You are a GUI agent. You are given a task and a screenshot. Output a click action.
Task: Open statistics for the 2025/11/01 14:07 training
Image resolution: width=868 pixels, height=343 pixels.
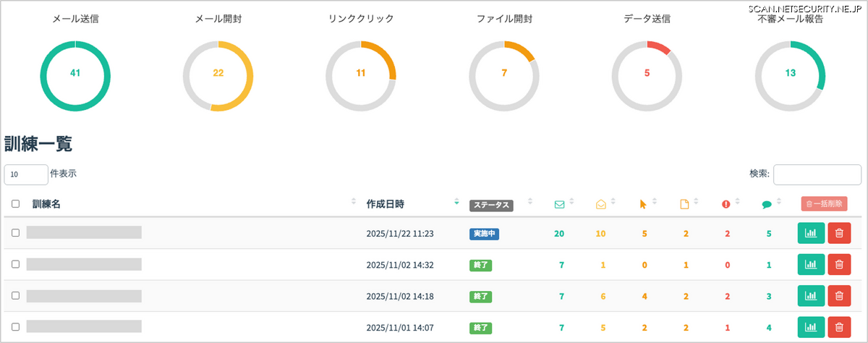[810, 327]
